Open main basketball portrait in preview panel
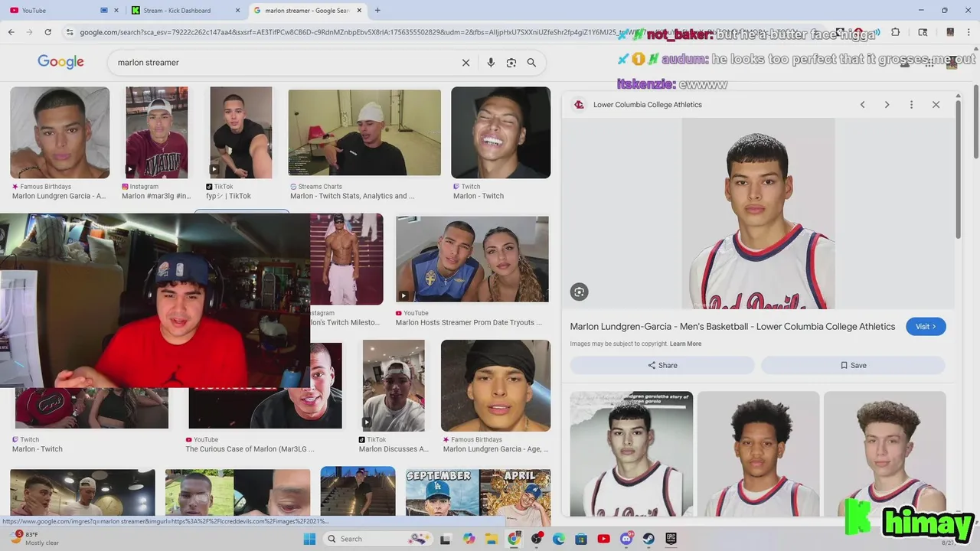The width and height of the screenshot is (980, 551). tap(758, 214)
